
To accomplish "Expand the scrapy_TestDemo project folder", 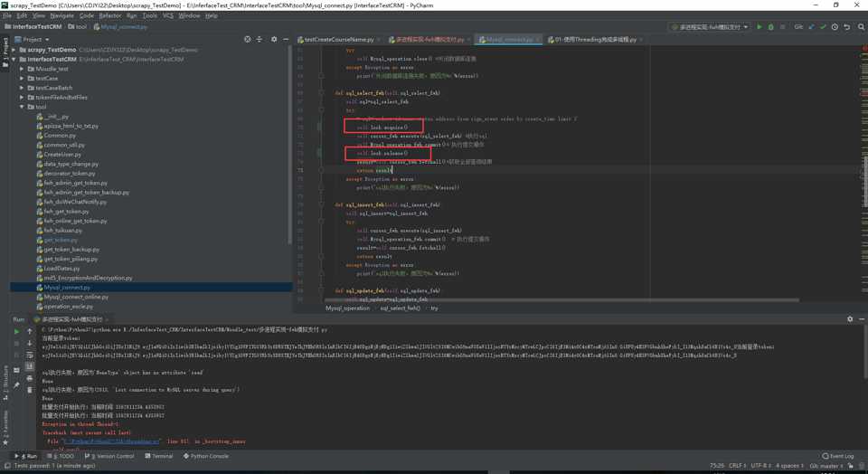I will 14,50.
